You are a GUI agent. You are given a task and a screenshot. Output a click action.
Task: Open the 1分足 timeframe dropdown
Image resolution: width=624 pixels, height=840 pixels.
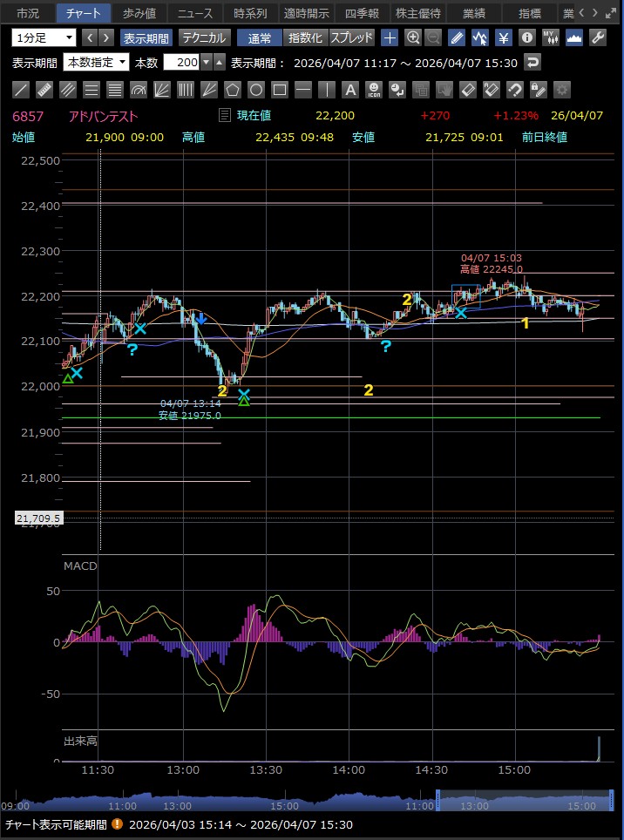(x=44, y=37)
